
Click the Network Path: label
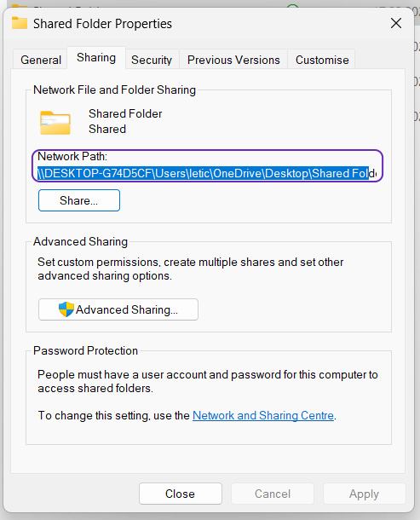pos(72,156)
